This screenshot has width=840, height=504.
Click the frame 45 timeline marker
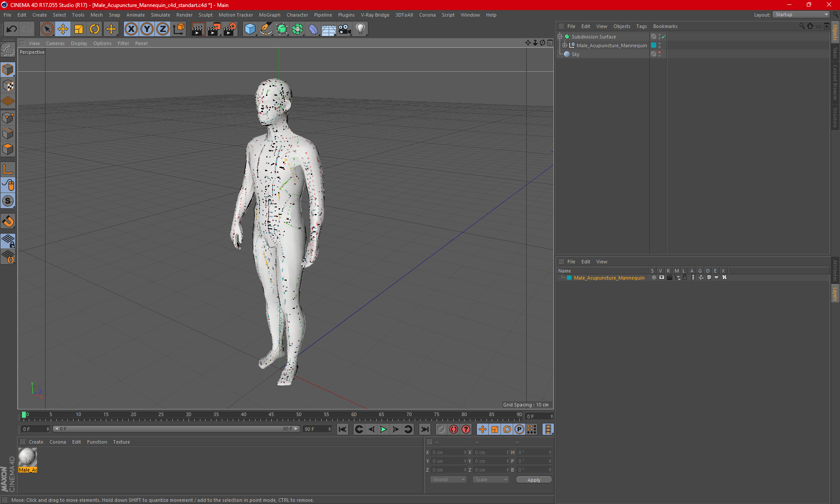coord(271,415)
